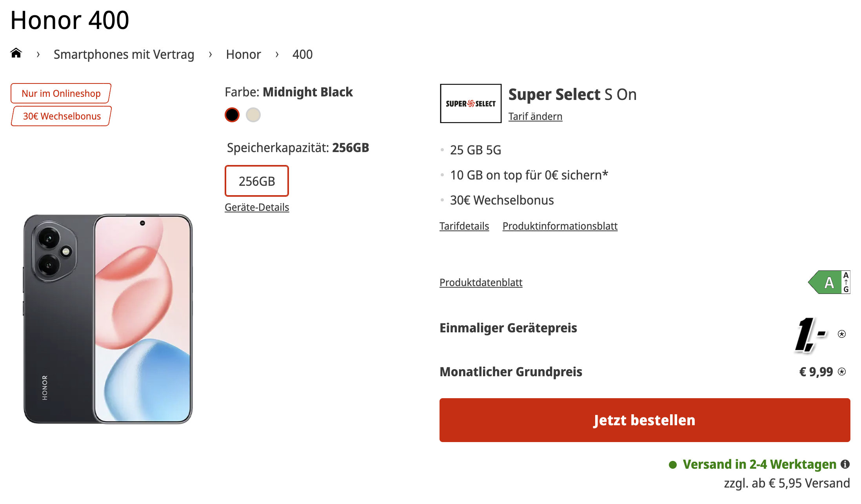
Task: Select 256GB storage option
Action: tap(257, 181)
